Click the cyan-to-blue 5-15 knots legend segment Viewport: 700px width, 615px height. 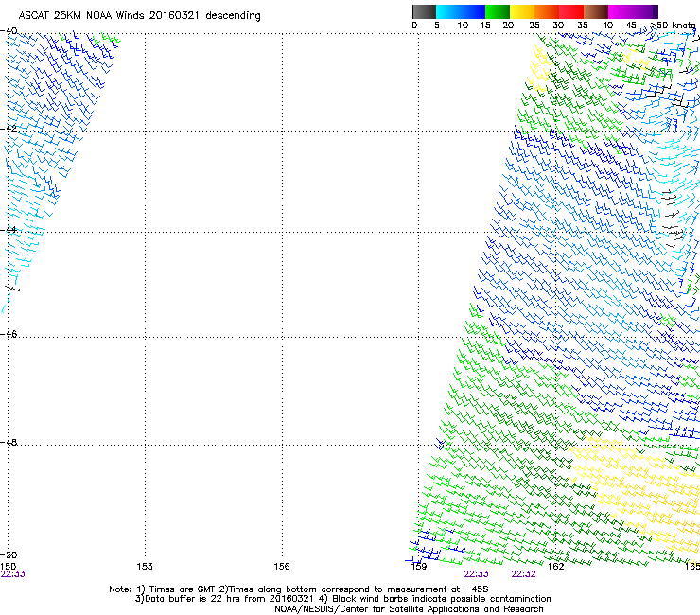461,11
